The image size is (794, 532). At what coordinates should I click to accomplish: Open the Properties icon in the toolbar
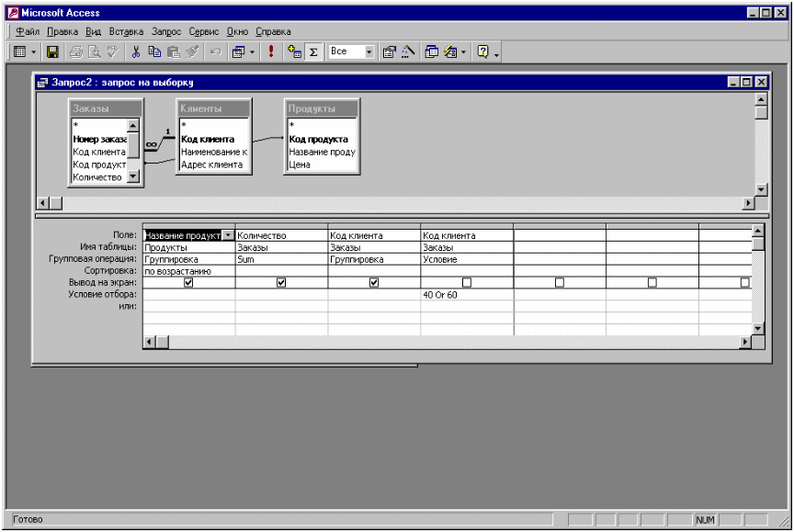(389, 52)
